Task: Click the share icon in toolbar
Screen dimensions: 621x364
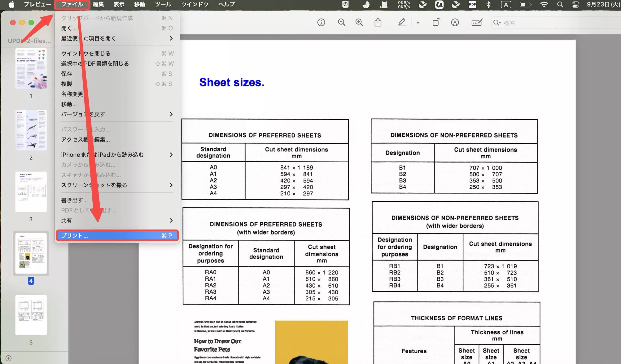Action: [378, 23]
